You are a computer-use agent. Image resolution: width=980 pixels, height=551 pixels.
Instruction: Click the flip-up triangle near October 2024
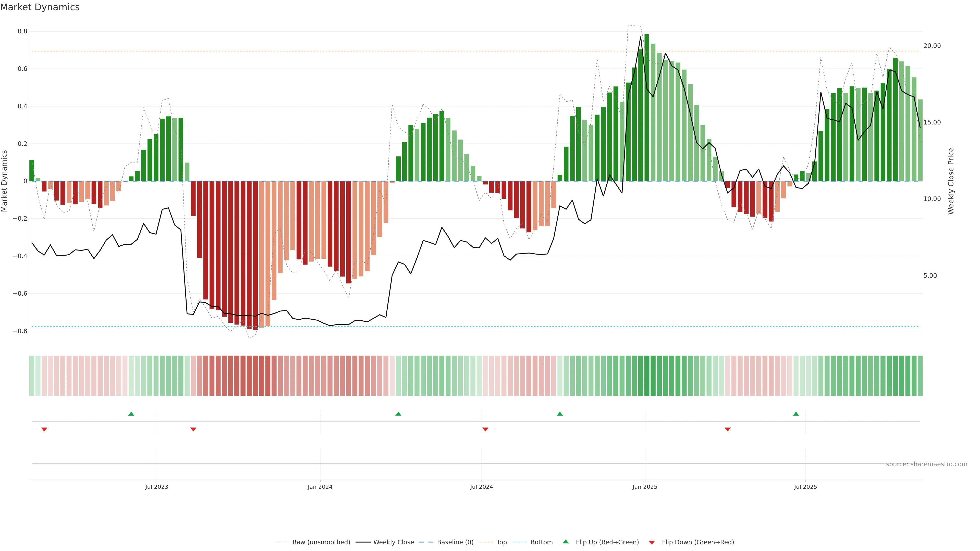pyautogui.click(x=560, y=414)
